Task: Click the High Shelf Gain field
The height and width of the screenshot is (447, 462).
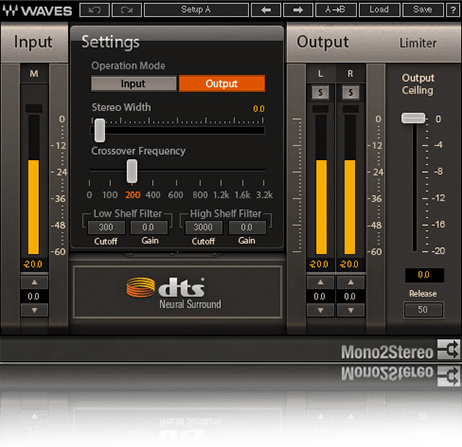Action: pyautogui.click(x=247, y=227)
